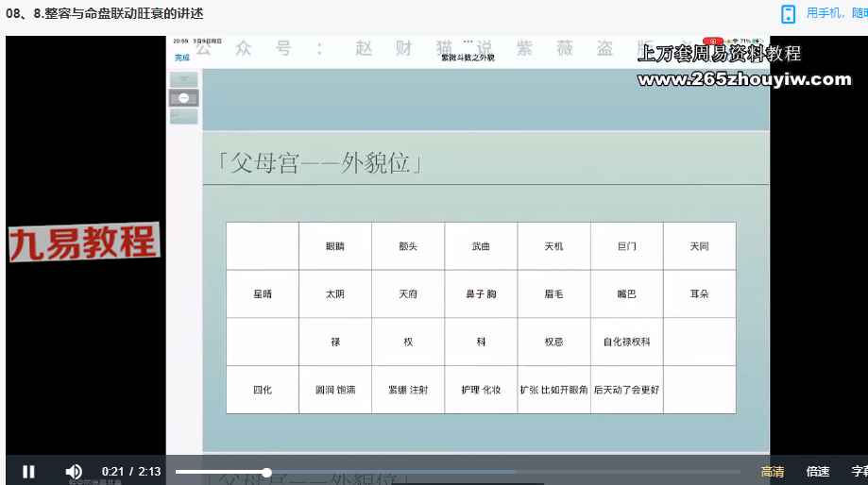
Task: Open the 高清 quality selector
Action: pyautogui.click(x=772, y=472)
